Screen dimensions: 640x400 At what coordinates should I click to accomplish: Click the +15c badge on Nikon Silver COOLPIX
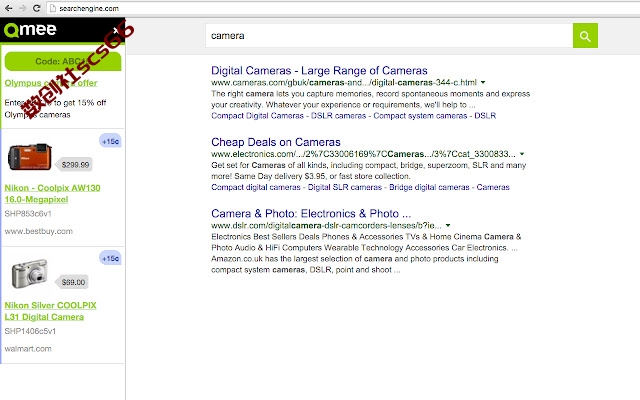click(110, 258)
